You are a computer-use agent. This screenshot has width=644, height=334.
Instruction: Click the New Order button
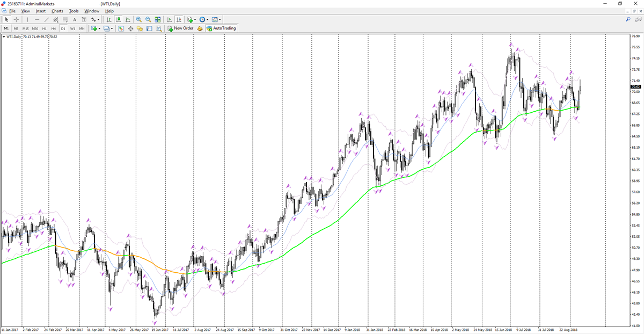180,28
